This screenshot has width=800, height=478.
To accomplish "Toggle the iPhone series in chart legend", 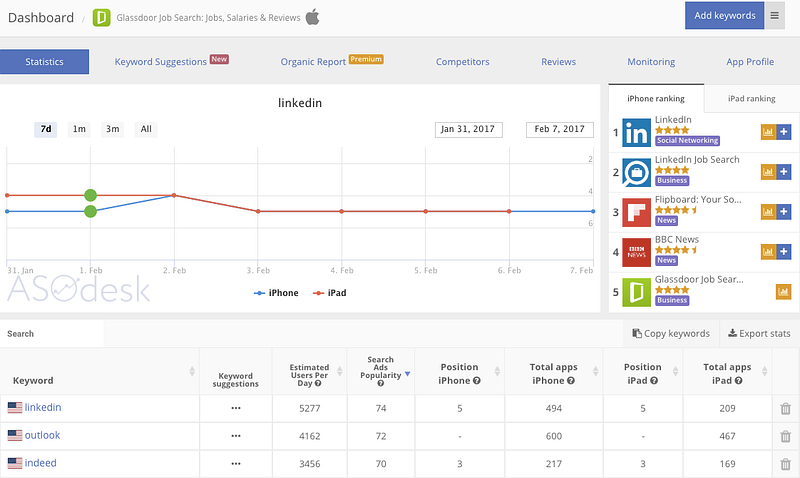I will [276, 293].
